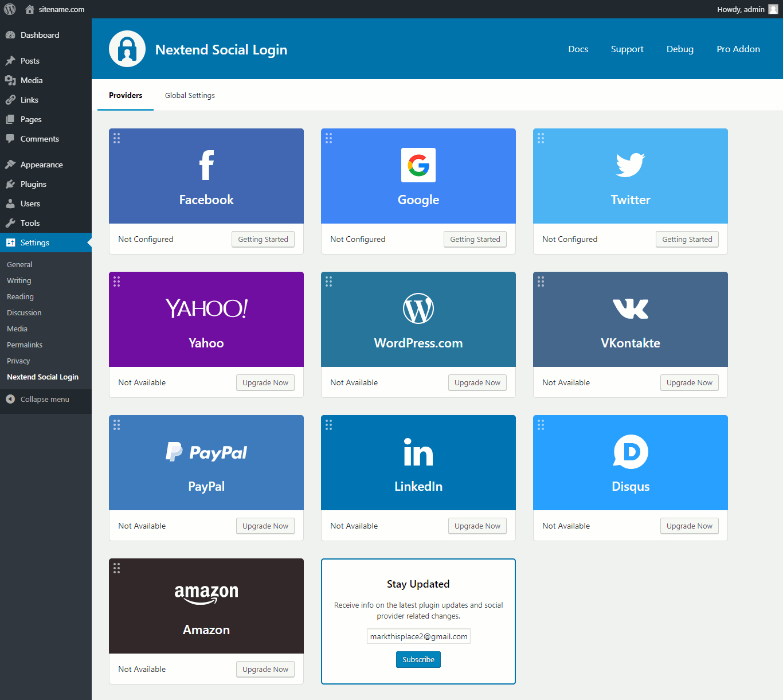
Task: Click Facebook Getting Started button
Action: pos(263,239)
